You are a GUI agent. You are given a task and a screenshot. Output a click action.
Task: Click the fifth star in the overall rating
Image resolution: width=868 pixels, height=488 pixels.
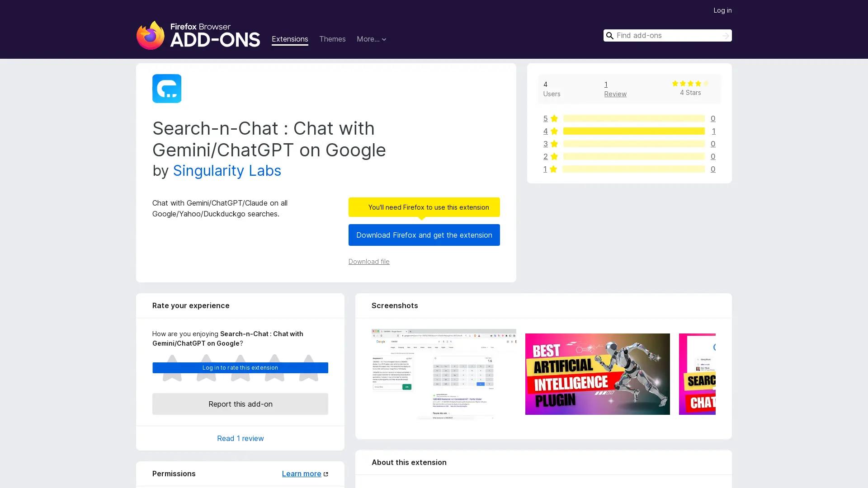pyautogui.click(x=705, y=83)
